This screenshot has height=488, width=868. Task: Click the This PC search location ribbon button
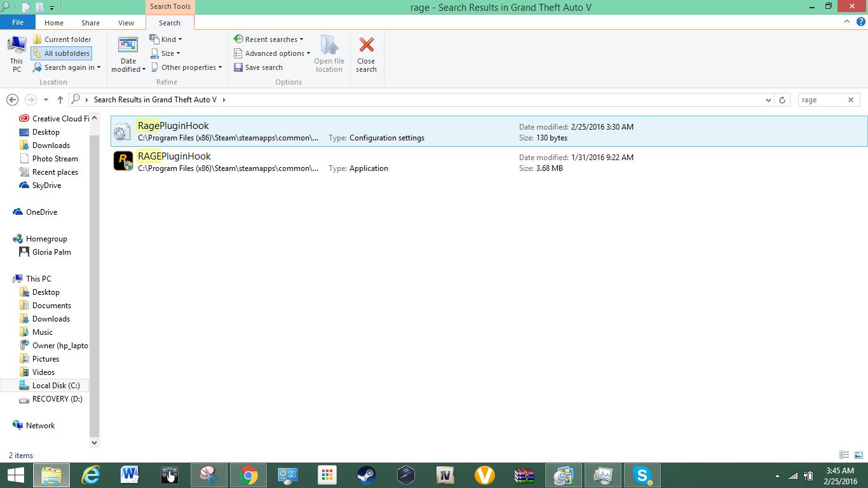click(x=17, y=53)
